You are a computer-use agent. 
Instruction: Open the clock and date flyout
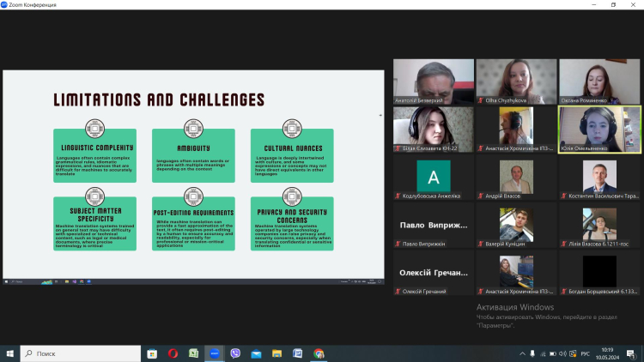608,353
